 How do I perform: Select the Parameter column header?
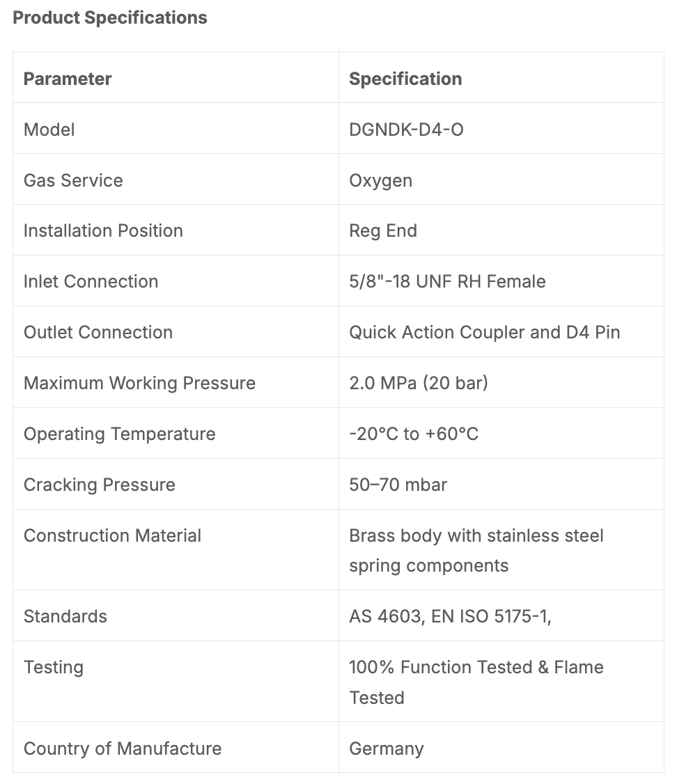point(68,79)
